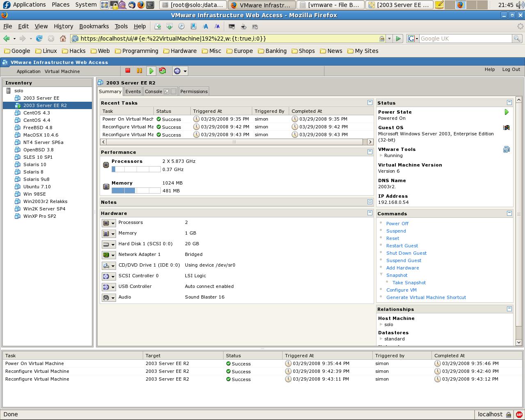Click Generate Virtual Machine Shortcut link
Screen dimensions: 525x420
coord(426,297)
